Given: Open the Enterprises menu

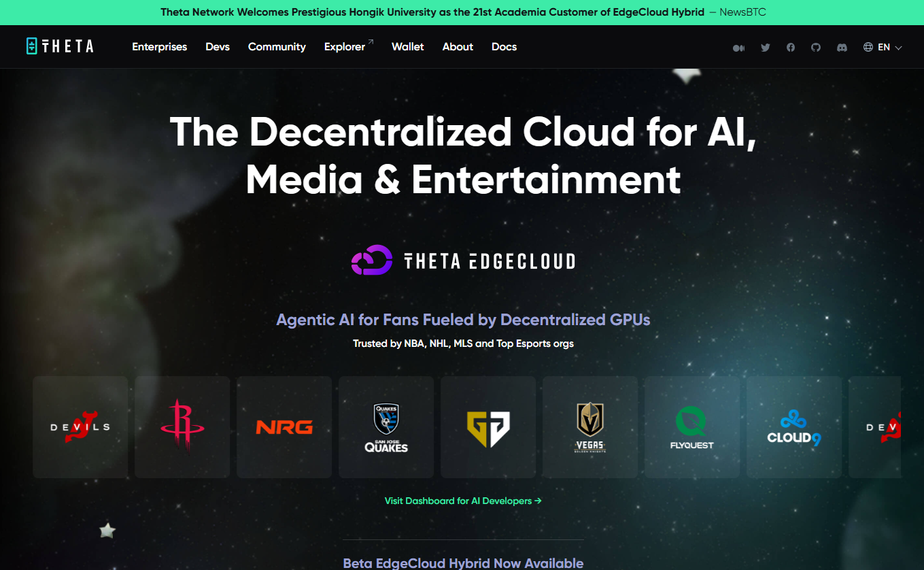Looking at the screenshot, I should (160, 47).
